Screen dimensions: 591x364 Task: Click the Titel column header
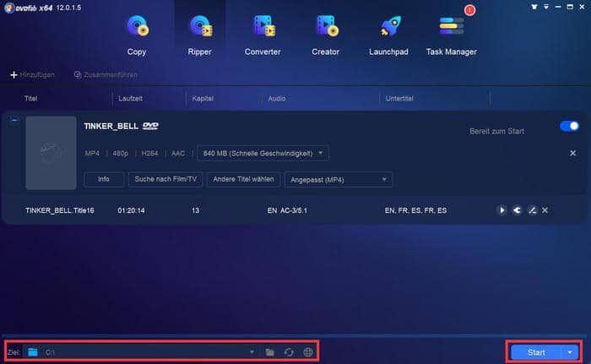(31, 99)
